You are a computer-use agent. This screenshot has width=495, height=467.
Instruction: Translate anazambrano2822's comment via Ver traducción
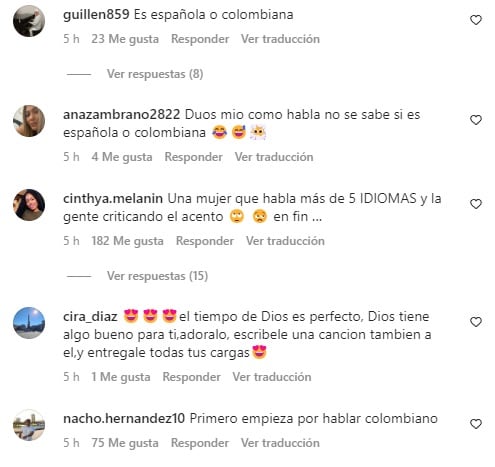274,157
